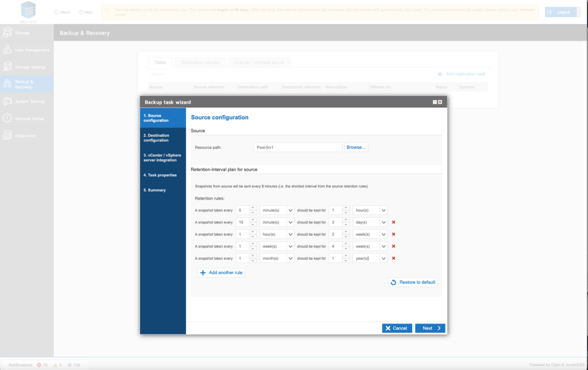Remove the 1 month(s) retention rule
588x370 pixels.
click(x=393, y=259)
